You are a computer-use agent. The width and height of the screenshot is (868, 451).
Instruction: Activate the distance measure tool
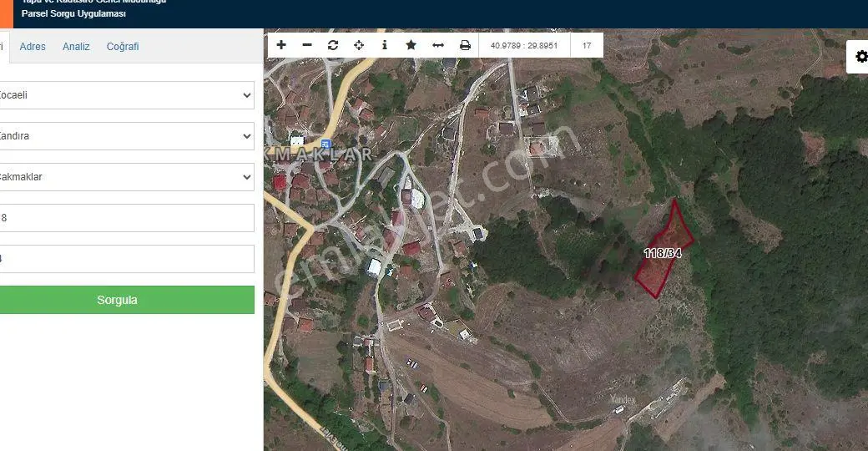click(x=438, y=45)
